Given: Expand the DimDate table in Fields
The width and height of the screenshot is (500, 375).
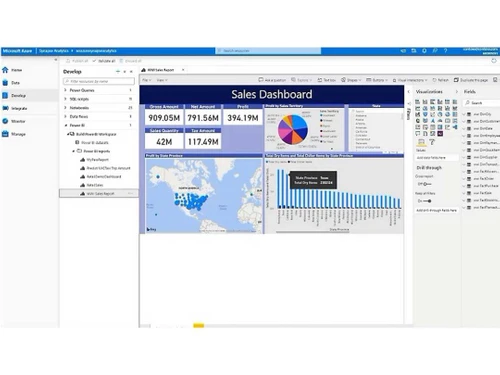Looking at the screenshot, I should tap(464, 128).
